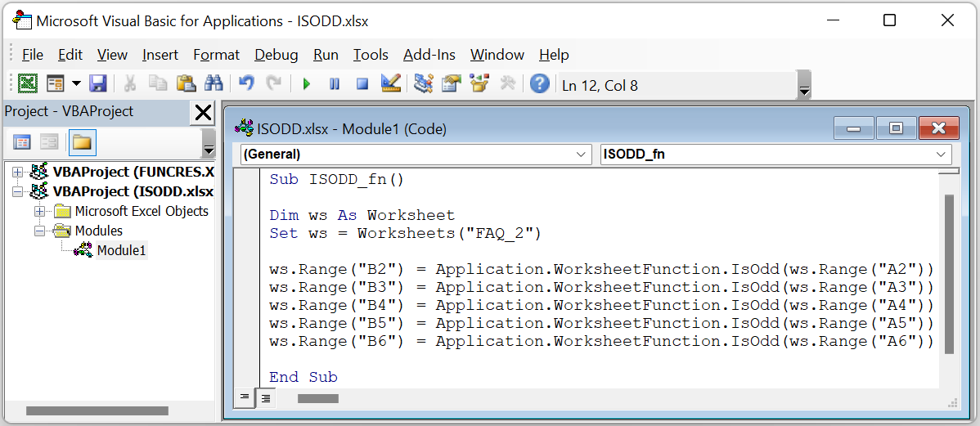Click code window horizontal scrollbar thumb

(318, 398)
